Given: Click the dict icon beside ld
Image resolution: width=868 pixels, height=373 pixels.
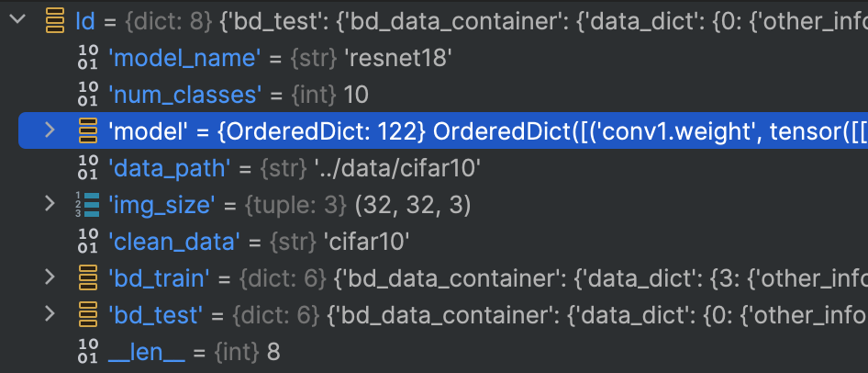Looking at the screenshot, I should pyautogui.click(x=55, y=20).
